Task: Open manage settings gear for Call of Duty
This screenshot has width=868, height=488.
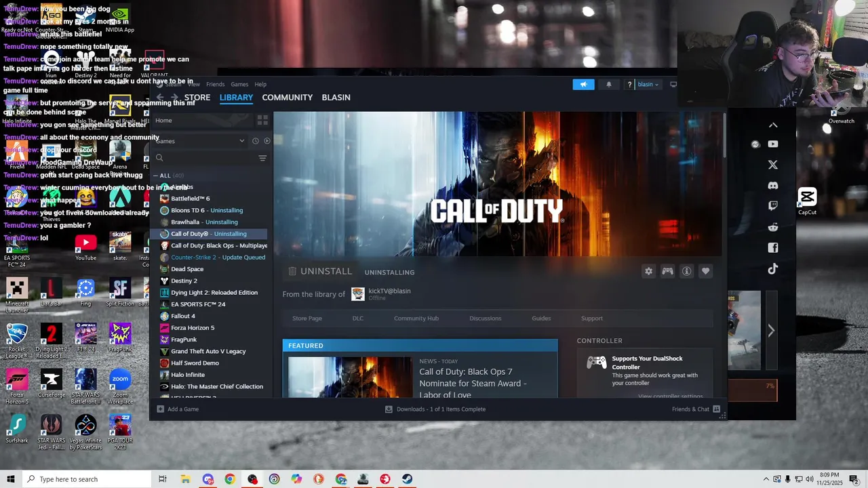Action: 648,271
